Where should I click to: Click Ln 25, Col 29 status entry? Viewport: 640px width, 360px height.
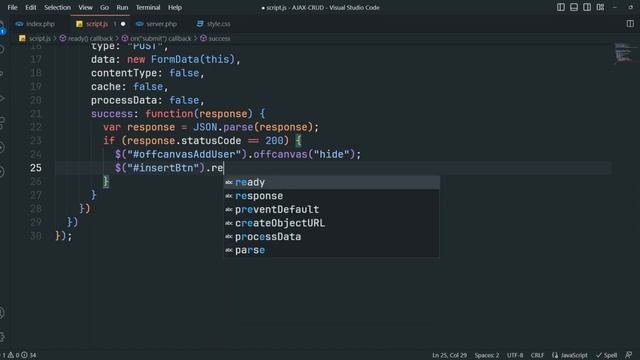coord(449,355)
